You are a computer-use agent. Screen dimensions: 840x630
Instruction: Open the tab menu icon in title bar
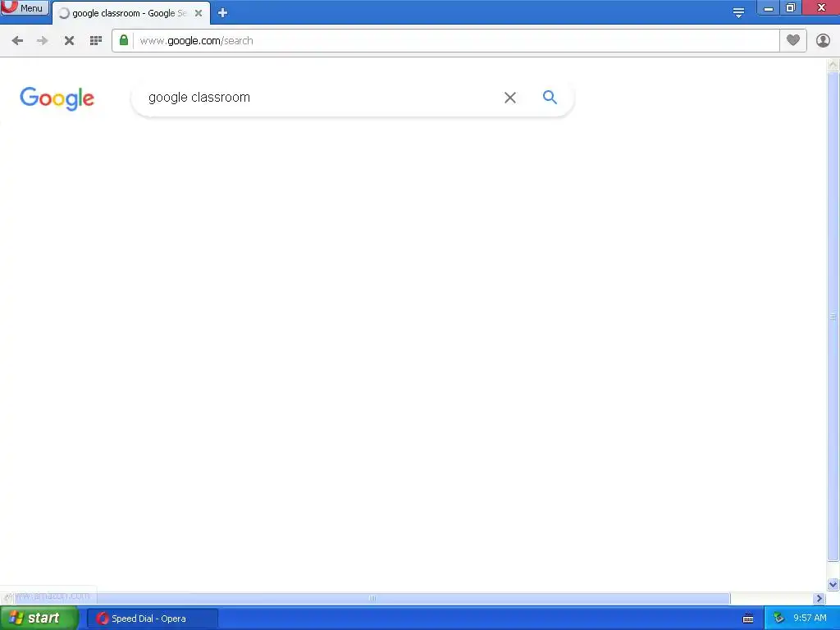(738, 12)
